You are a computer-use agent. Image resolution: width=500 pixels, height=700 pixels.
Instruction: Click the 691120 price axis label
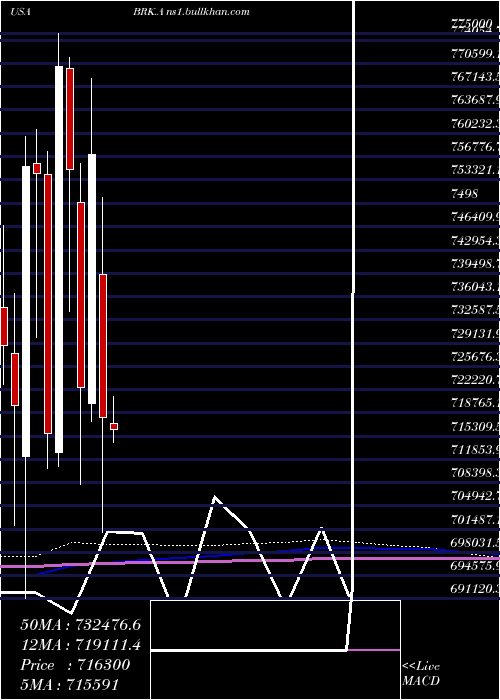[475, 589]
